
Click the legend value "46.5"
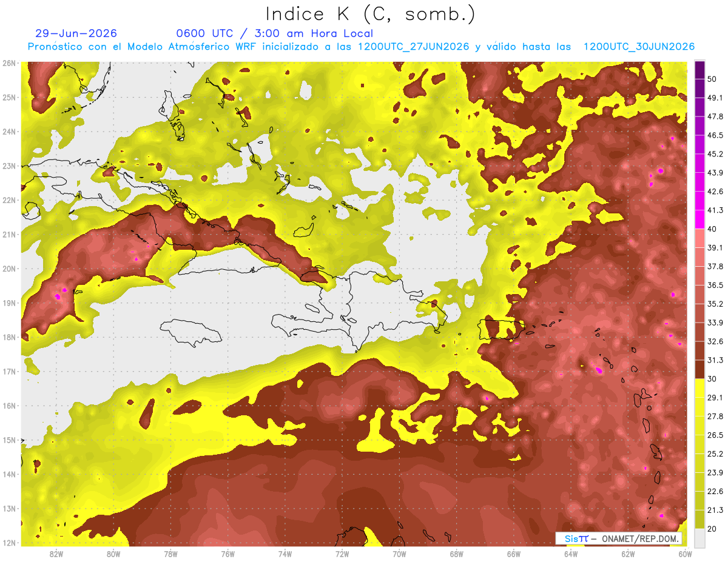[715, 135]
